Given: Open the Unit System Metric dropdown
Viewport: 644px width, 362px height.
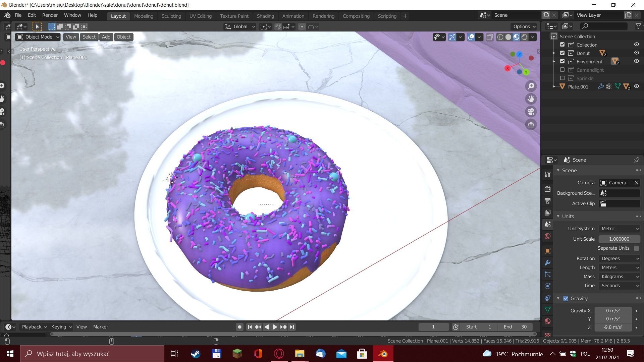Looking at the screenshot, I should tap(620, 229).
